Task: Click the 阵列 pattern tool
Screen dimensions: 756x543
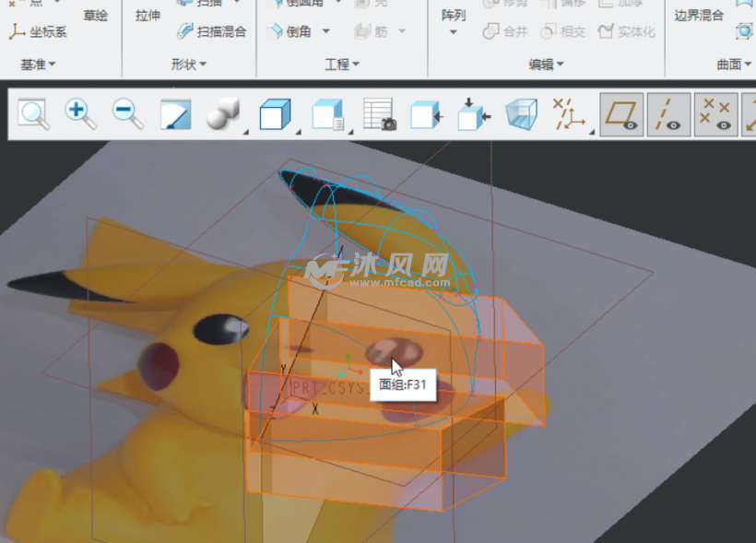Action: [x=454, y=16]
